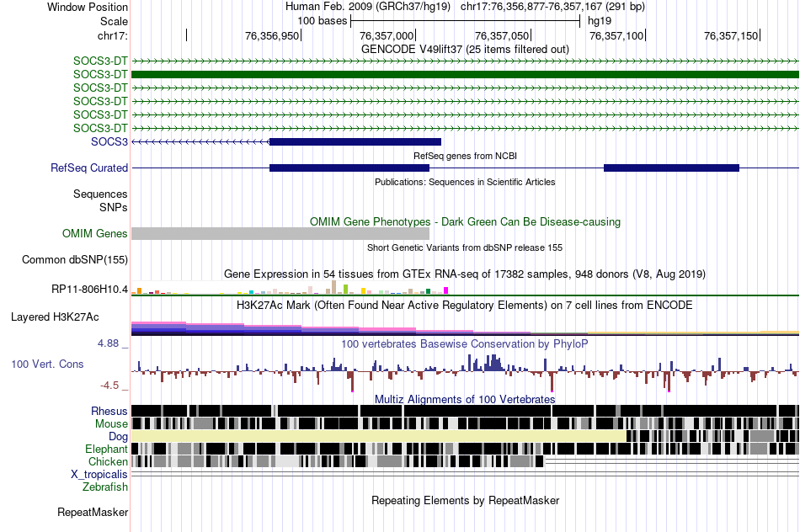800x532 pixels.
Task: Click the 4.88 conservation scale value
Action: click(x=108, y=343)
